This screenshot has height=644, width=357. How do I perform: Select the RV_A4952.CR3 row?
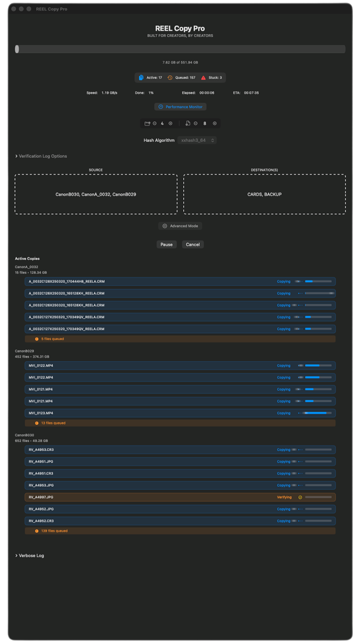[x=180, y=521]
